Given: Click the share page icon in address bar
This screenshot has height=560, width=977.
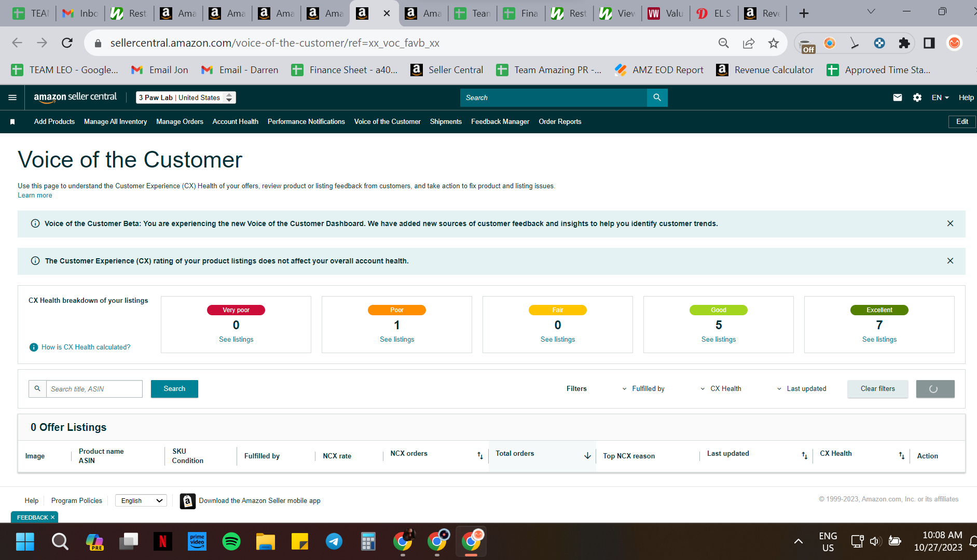Looking at the screenshot, I should pyautogui.click(x=749, y=43).
